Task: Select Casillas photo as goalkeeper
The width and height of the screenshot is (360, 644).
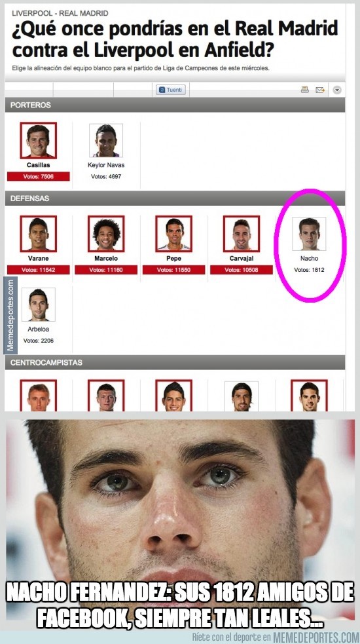Action: coord(38,140)
